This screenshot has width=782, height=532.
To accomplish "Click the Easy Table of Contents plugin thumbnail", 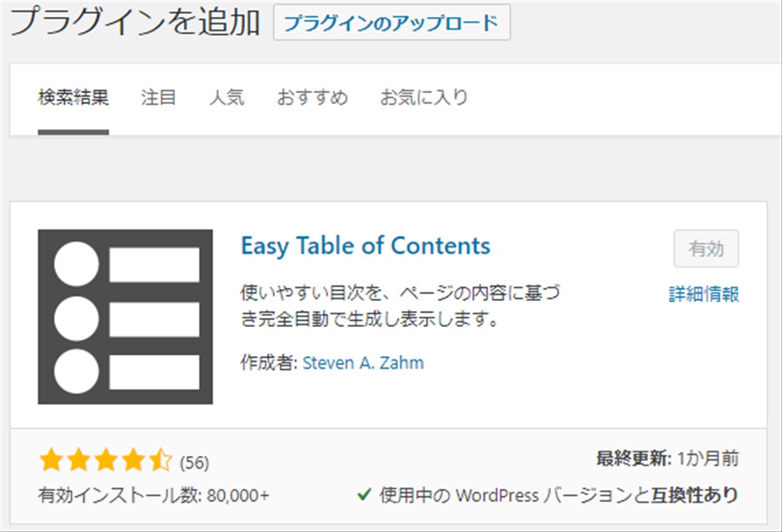I will (x=125, y=316).
